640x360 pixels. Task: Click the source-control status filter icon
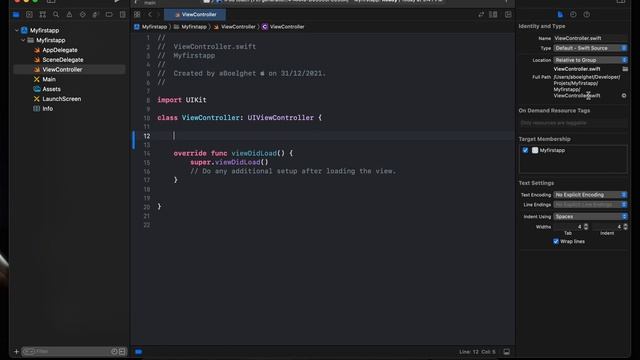(122, 351)
